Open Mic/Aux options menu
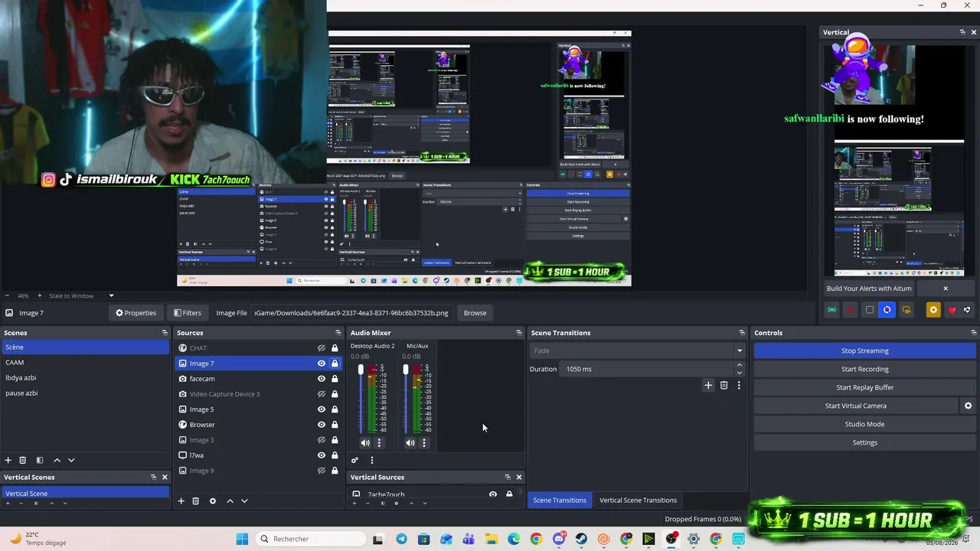 click(424, 442)
